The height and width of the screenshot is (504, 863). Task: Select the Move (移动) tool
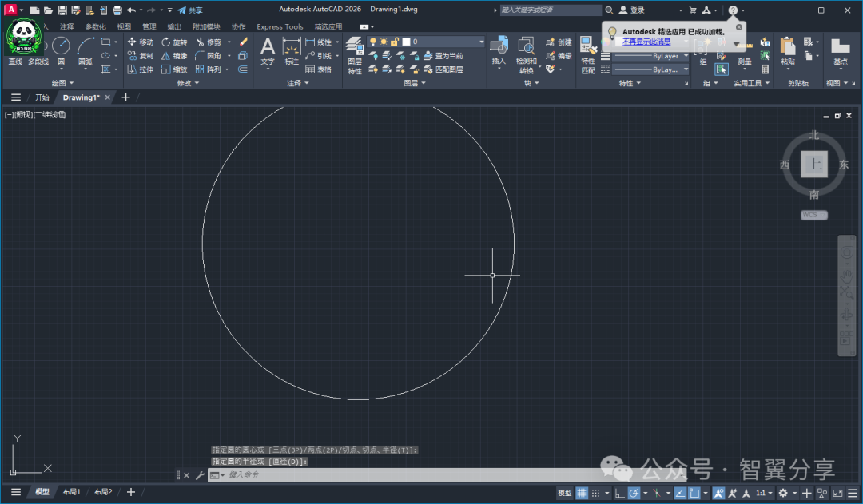[x=141, y=42]
